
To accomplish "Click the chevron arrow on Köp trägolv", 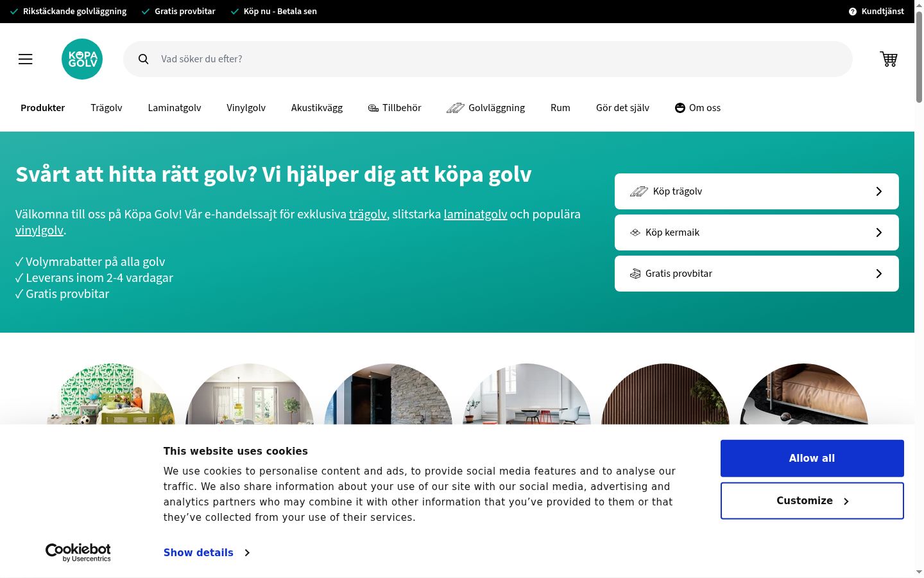I will (x=879, y=191).
